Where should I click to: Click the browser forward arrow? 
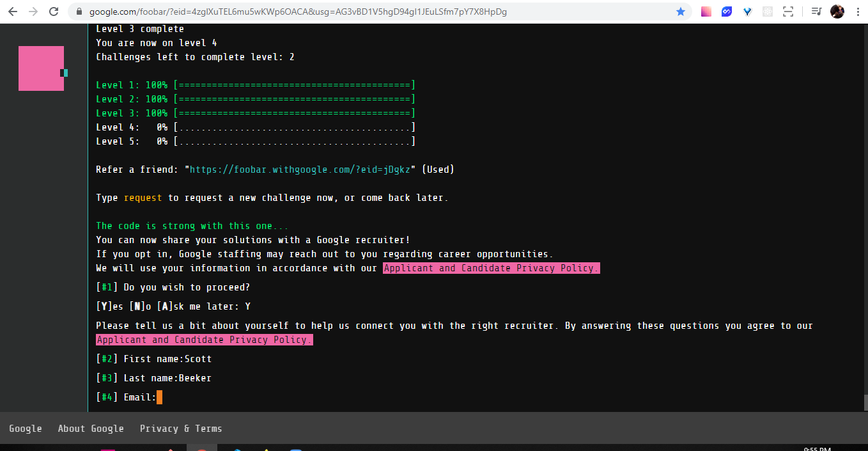coord(33,12)
